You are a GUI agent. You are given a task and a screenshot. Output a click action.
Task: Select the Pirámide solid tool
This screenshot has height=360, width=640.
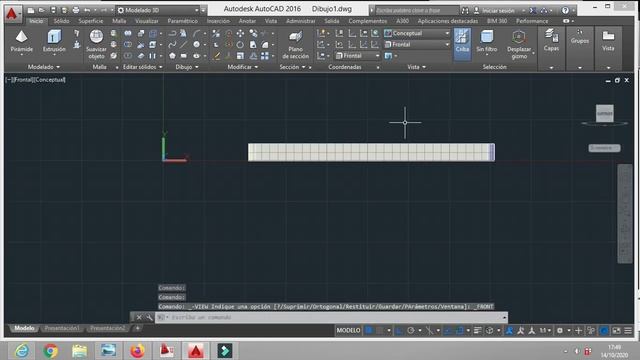click(x=22, y=41)
